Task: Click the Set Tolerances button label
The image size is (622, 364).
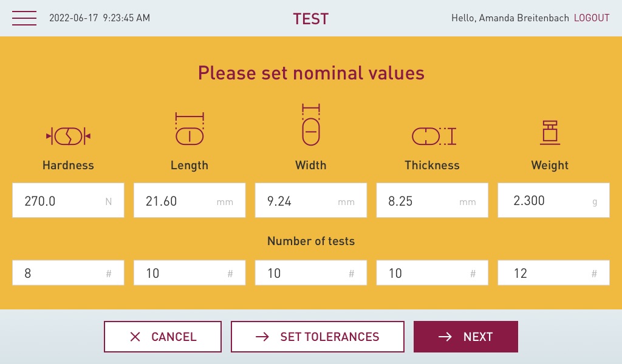Action: click(x=329, y=337)
